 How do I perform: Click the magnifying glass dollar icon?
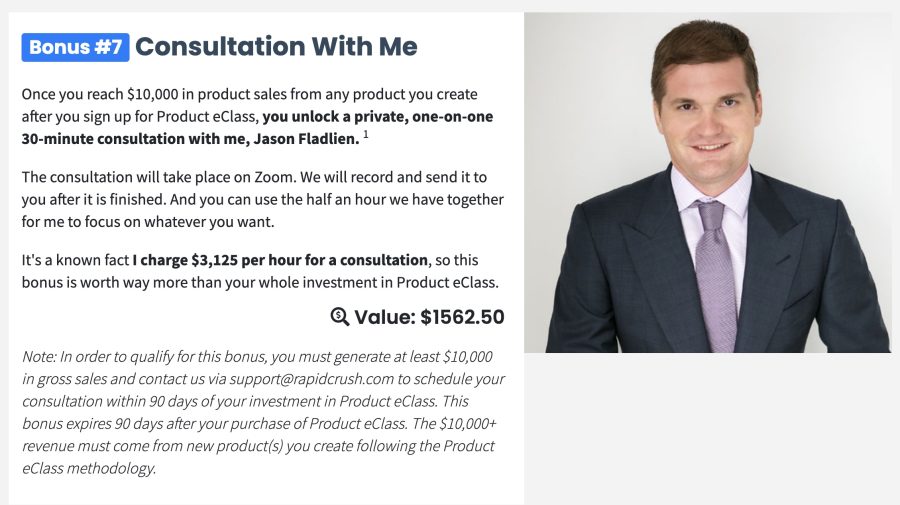click(340, 316)
